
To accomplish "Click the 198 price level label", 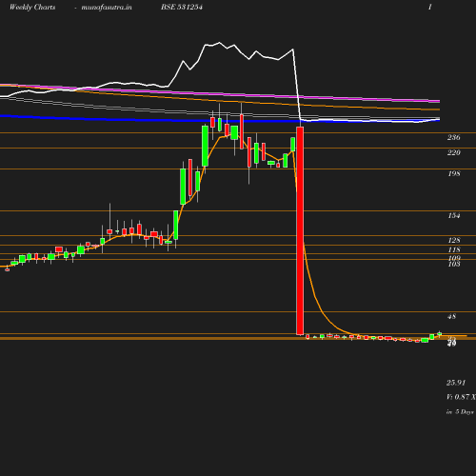I will tap(453, 173).
